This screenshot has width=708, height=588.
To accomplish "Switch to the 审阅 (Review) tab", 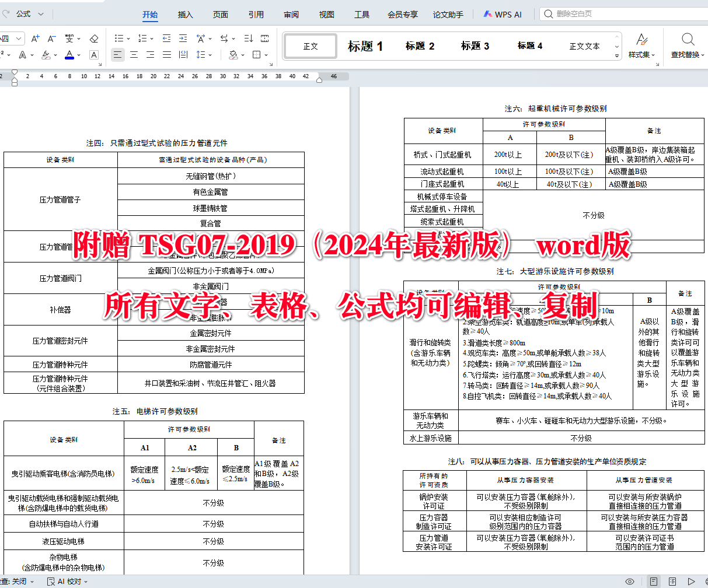I will (291, 15).
